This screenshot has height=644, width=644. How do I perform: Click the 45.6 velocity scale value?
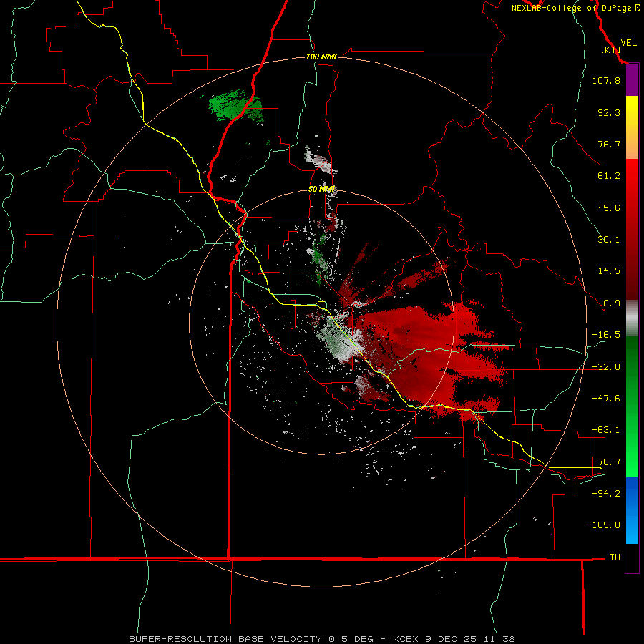click(609, 208)
